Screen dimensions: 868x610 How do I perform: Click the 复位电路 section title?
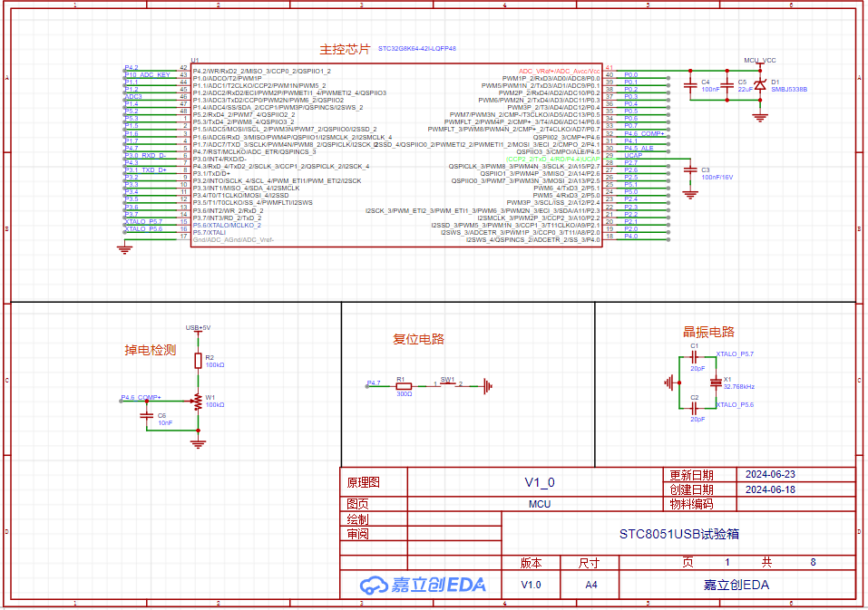(418, 339)
